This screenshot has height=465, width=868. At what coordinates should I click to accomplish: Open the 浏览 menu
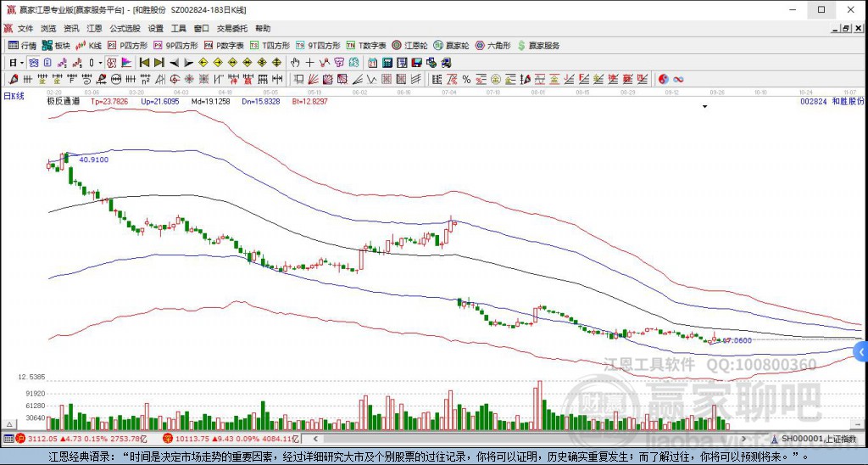(48, 28)
